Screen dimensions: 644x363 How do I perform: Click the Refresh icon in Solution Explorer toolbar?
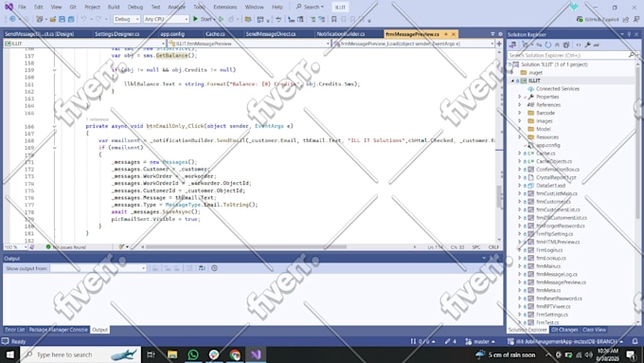pos(548,45)
